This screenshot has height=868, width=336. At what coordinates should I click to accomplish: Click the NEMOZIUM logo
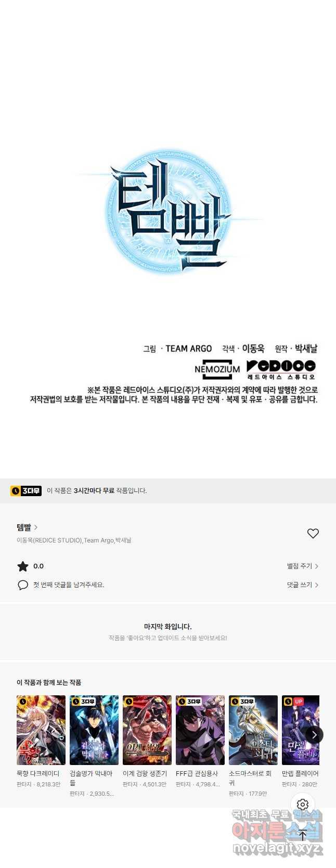tap(217, 369)
